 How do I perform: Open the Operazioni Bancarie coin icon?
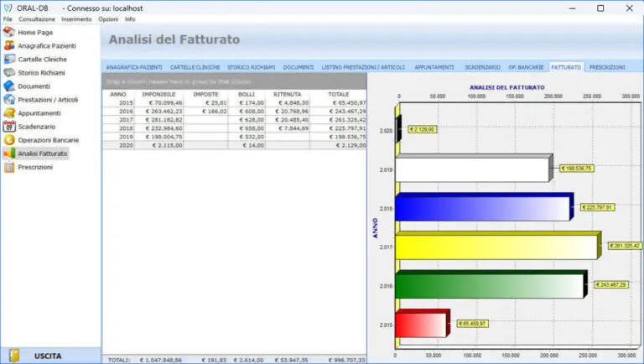point(9,140)
